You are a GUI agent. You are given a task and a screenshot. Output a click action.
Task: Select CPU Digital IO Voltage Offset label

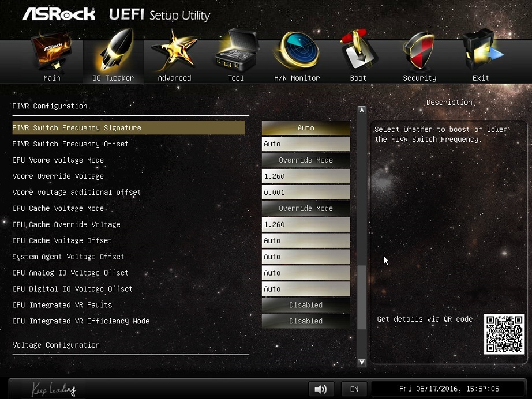(72, 289)
